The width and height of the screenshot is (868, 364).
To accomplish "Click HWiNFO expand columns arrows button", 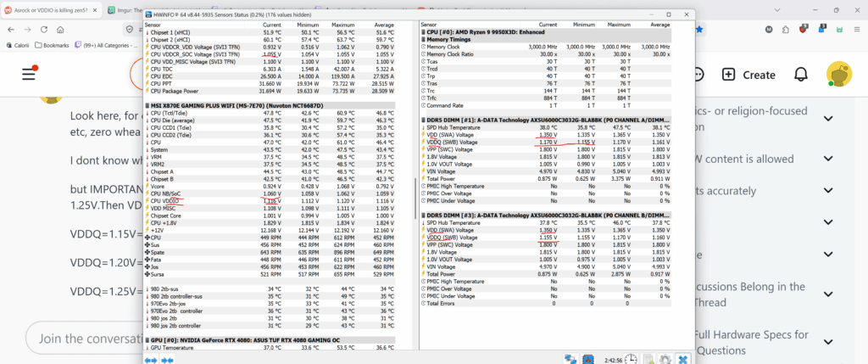I will pos(150,360).
